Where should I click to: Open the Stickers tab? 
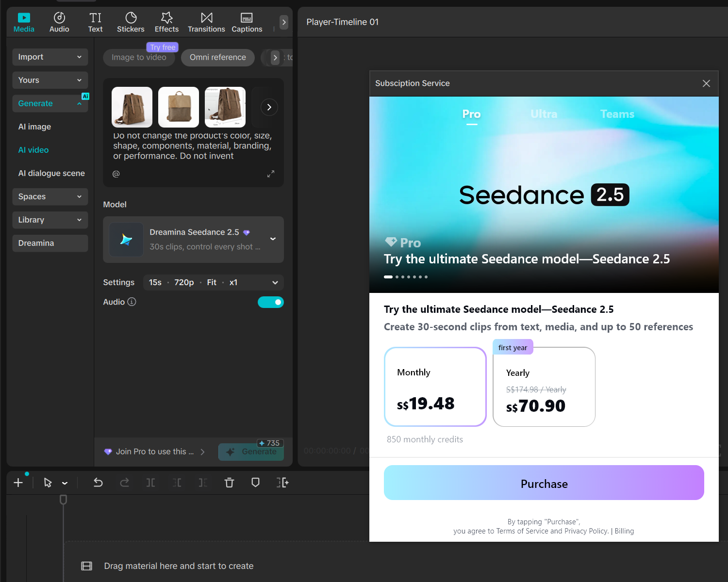[x=131, y=22]
